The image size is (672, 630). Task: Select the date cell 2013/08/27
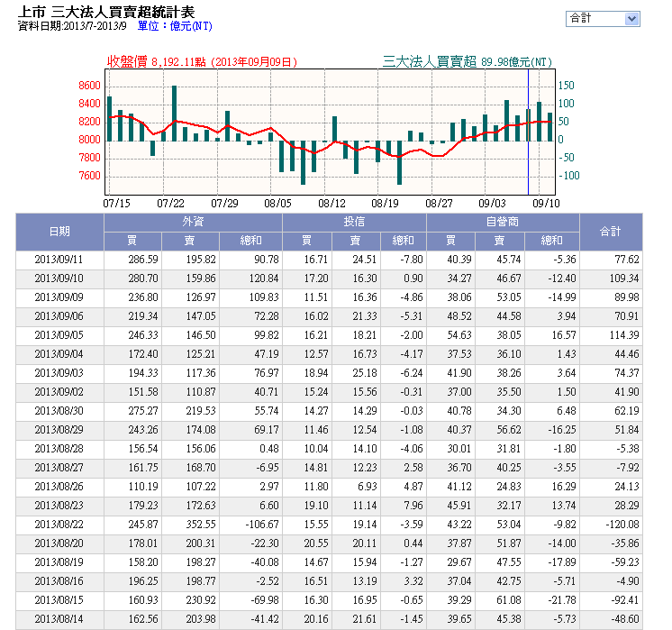[x=59, y=468]
